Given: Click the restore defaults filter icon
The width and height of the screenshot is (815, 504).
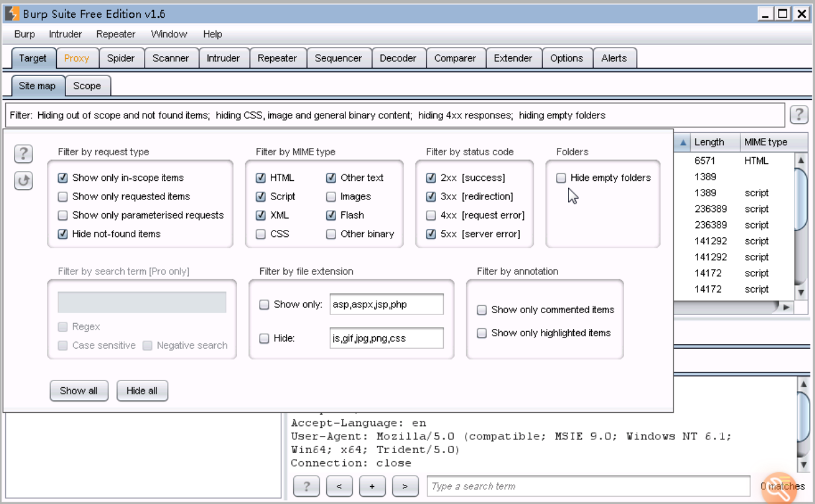Looking at the screenshot, I should (24, 180).
